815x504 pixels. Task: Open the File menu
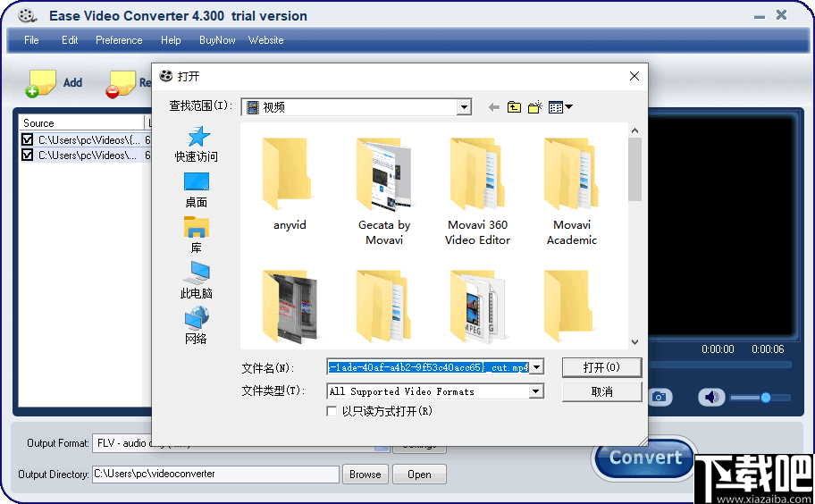coord(31,40)
